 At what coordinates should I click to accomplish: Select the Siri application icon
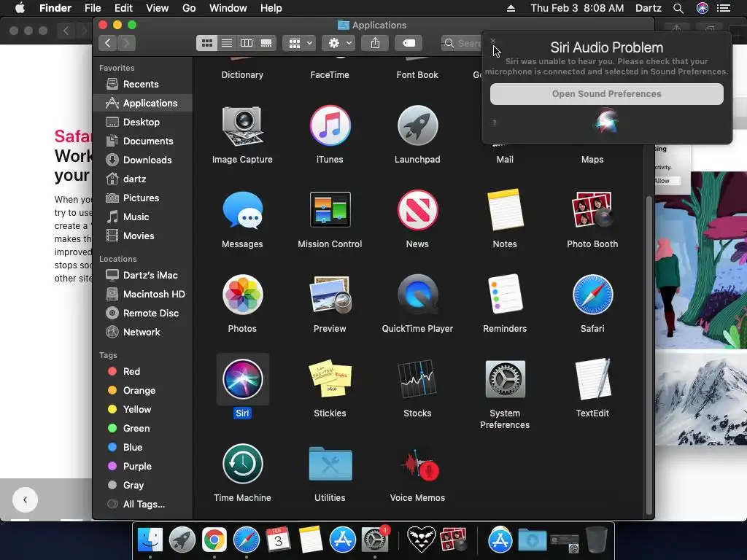242,379
